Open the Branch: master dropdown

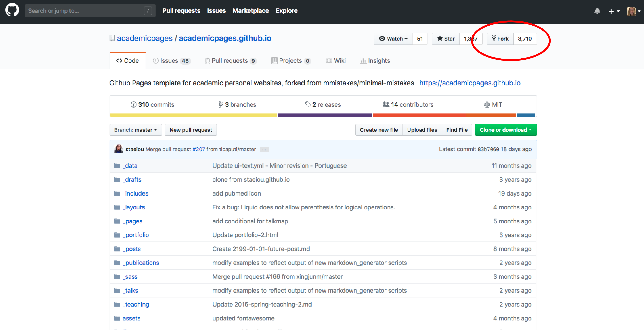click(x=136, y=130)
